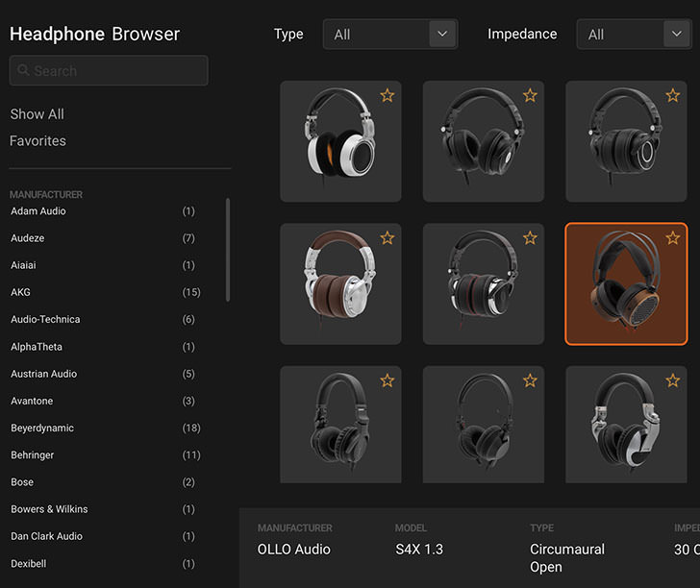Filter by Audio-Technica manufacturer
The image size is (700, 588).
[x=45, y=319]
